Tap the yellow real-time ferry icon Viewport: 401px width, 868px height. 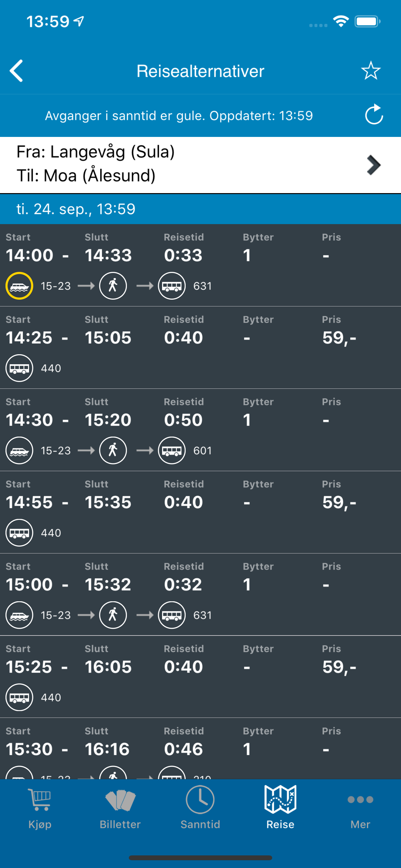(x=19, y=286)
